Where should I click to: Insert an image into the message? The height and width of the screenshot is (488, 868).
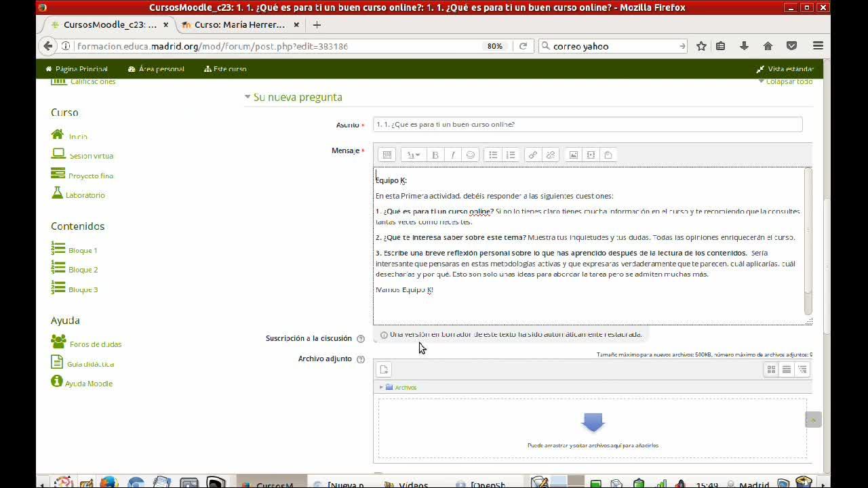tap(573, 155)
